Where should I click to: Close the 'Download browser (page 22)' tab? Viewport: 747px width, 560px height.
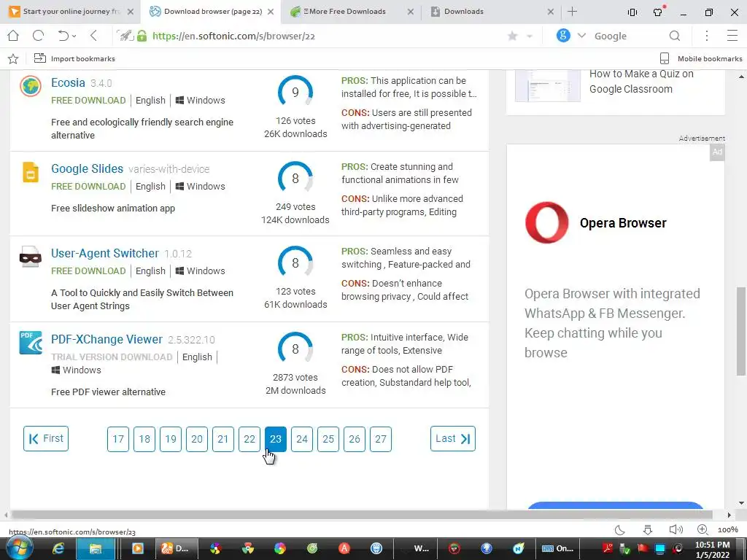[x=271, y=12]
